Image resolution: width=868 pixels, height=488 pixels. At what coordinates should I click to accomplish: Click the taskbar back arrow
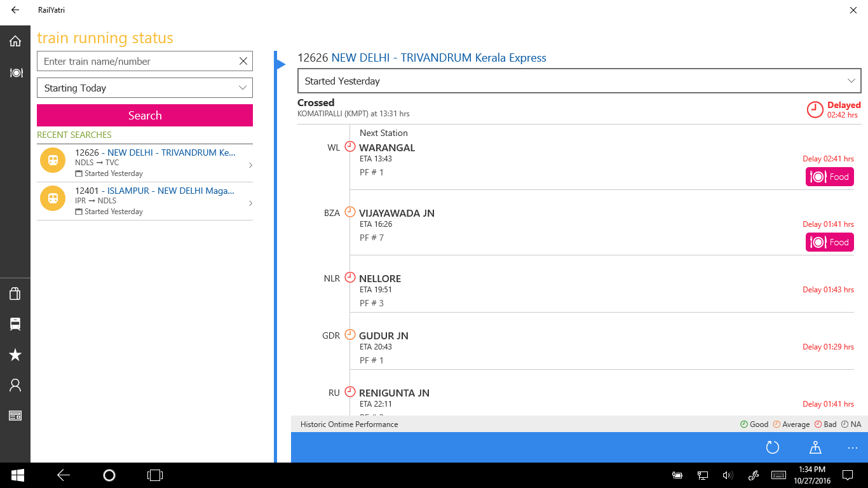[x=63, y=475]
